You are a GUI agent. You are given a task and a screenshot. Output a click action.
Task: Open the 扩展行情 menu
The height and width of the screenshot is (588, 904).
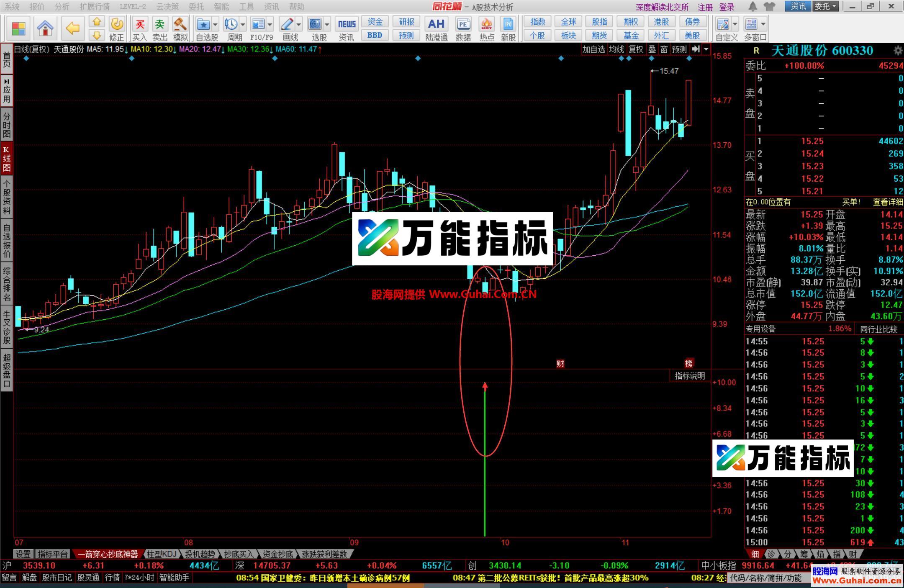95,6
